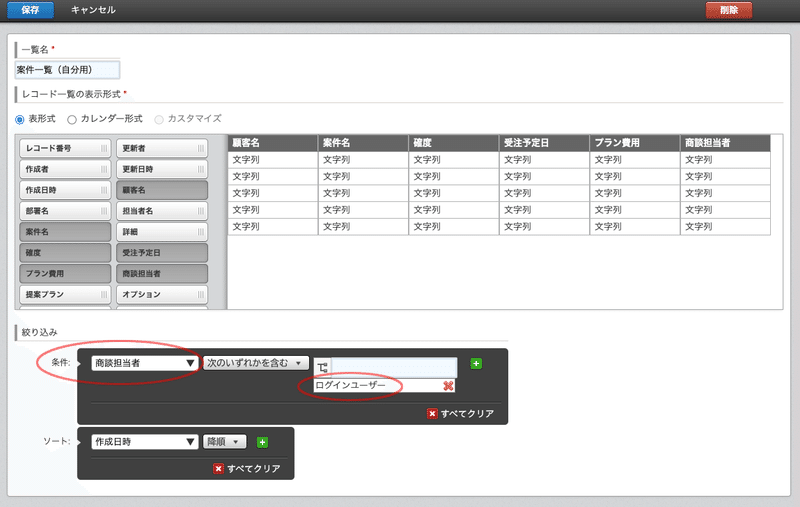This screenshot has width=800, height=507.
Task: Open the 作成日時 sort field dropdown
Action: (145, 442)
